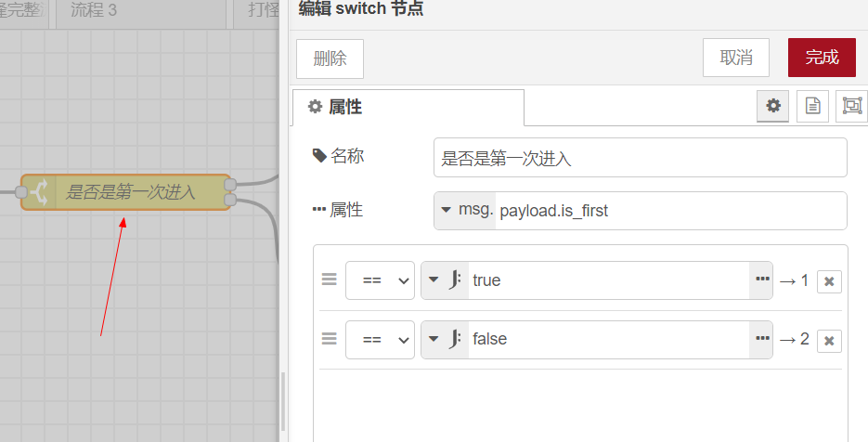Grab the reorder handle of the false rule
Viewport: 868px width, 442px height.
pos(330,338)
